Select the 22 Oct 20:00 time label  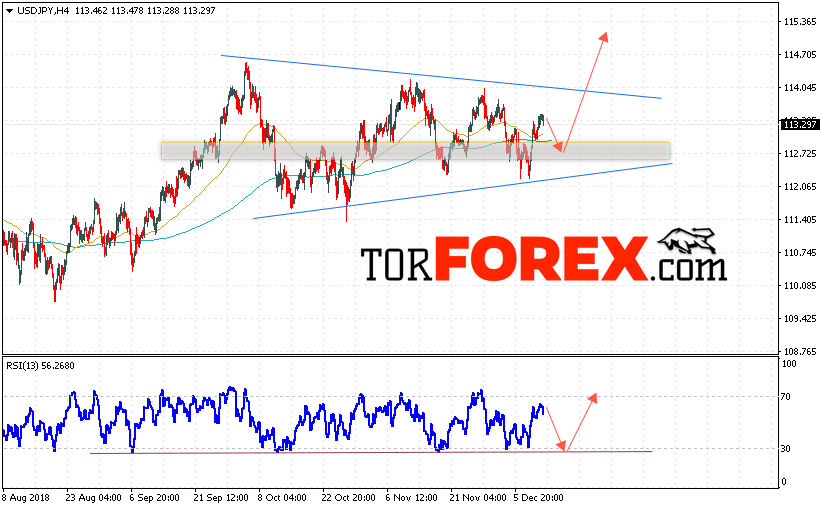click(x=349, y=497)
